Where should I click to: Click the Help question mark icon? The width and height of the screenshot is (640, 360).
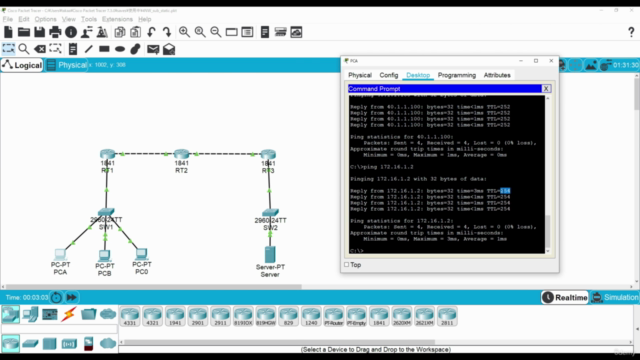(631, 32)
